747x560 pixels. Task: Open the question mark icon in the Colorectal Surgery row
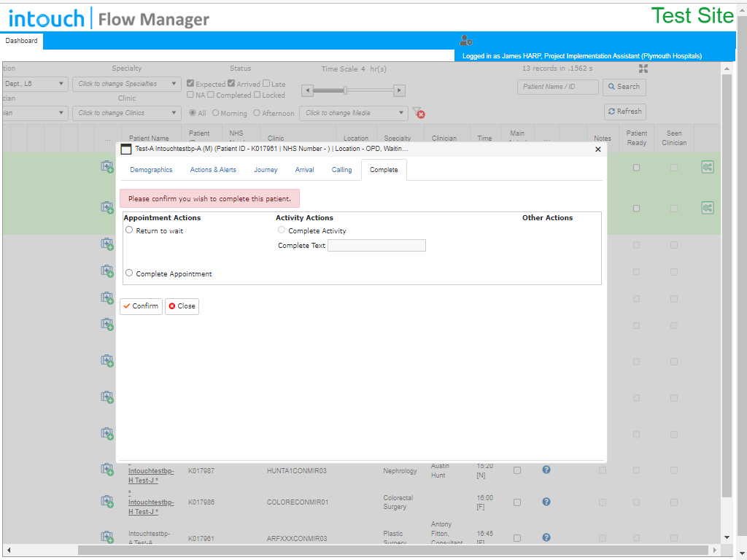click(546, 502)
